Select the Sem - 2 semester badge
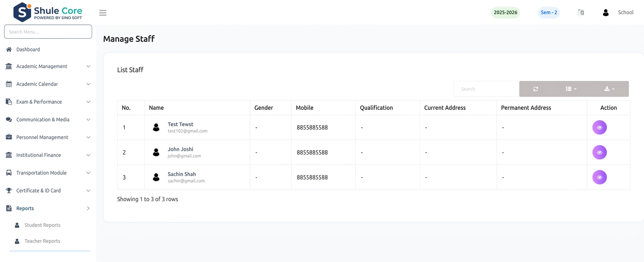The height and width of the screenshot is (262, 644). (x=549, y=12)
